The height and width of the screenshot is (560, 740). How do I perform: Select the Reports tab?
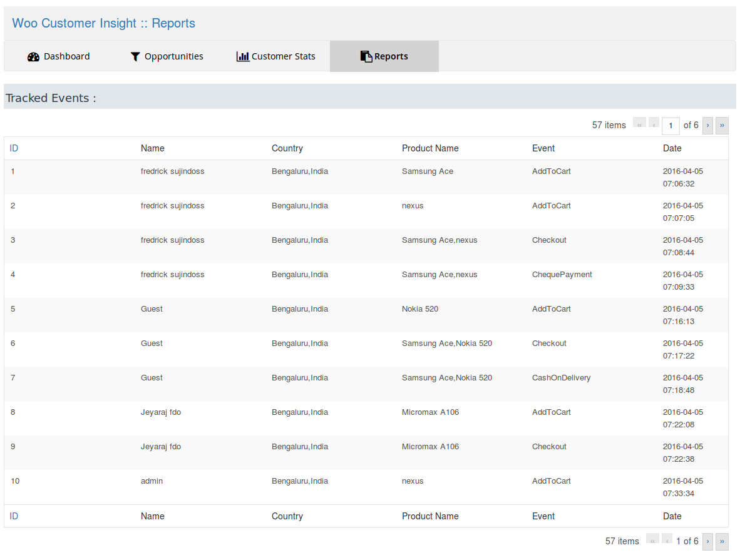click(384, 56)
